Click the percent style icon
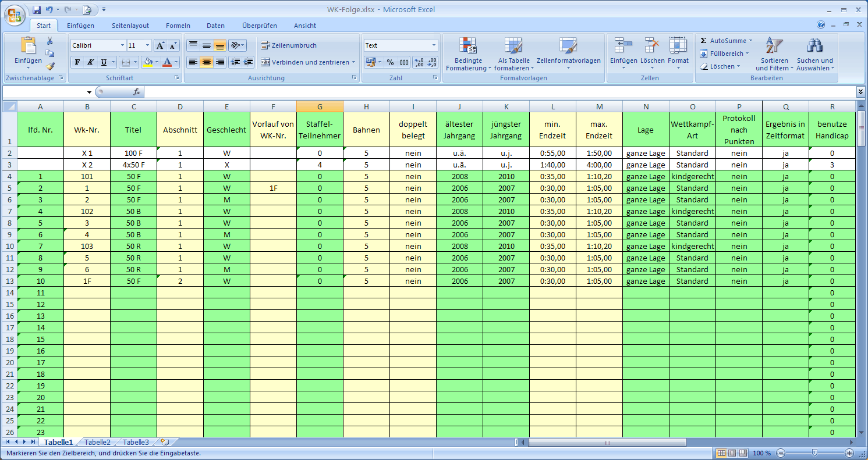 click(x=390, y=62)
